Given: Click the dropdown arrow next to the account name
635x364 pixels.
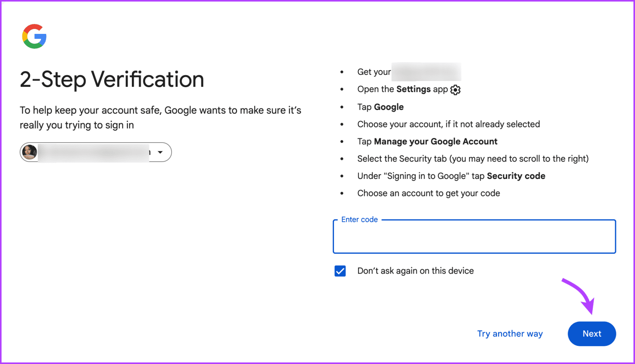Looking at the screenshot, I should click(x=160, y=152).
